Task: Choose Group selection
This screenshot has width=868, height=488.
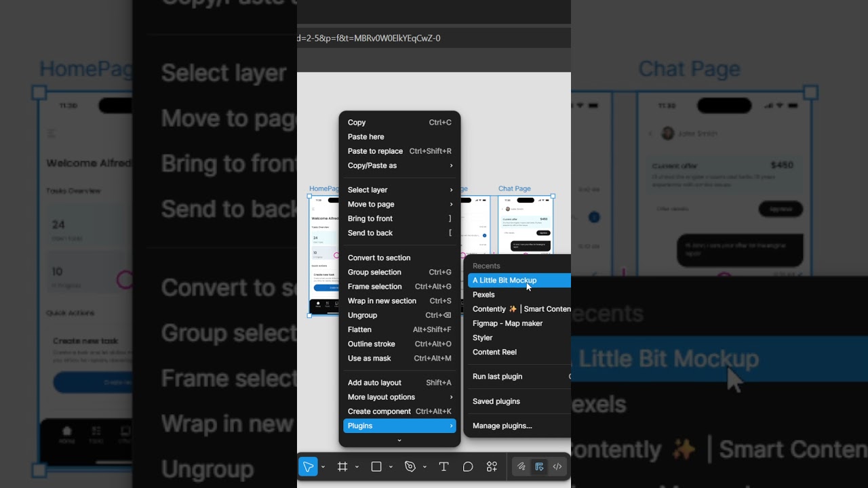Action: 399,272
